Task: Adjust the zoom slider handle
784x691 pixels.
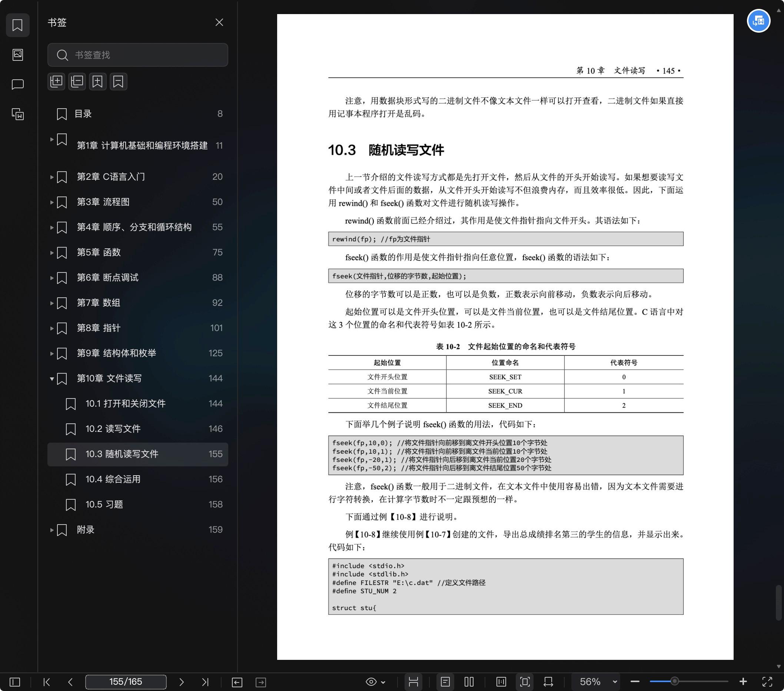Action: pos(674,682)
